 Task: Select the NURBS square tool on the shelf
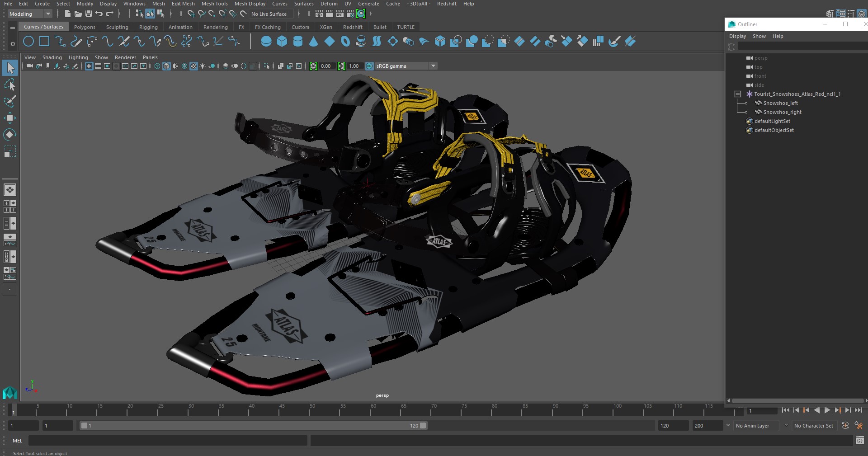click(x=44, y=42)
